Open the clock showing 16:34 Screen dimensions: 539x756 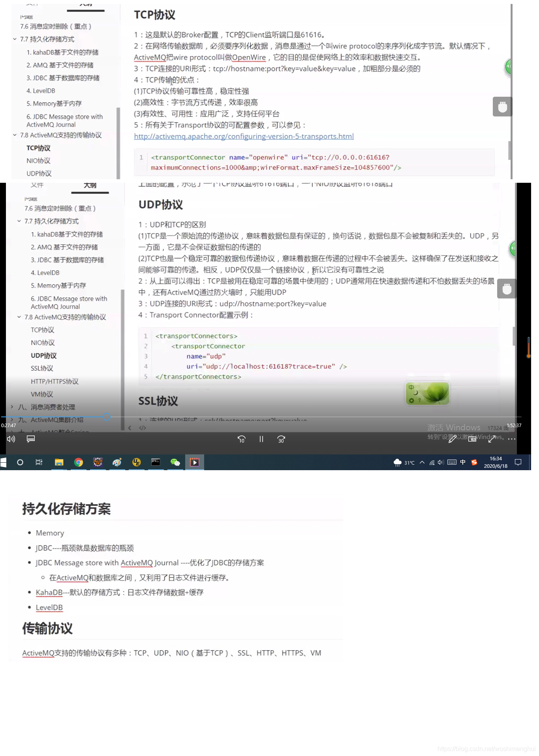(496, 462)
